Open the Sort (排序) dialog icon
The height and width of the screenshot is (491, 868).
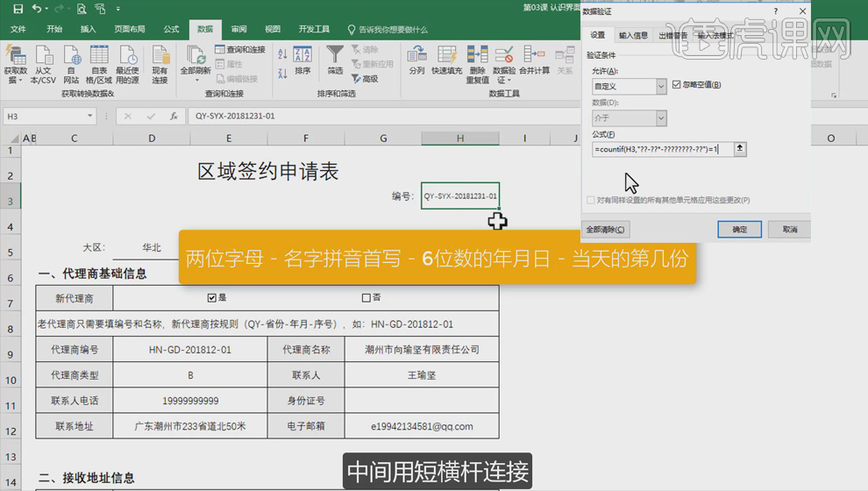pos(302,56)
